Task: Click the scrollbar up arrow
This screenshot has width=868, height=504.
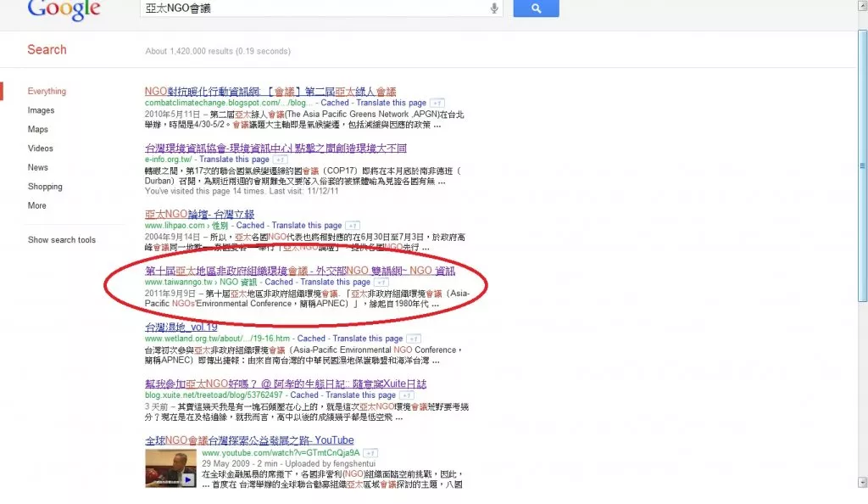Action: pyautogui.click(x=862, y=6)
